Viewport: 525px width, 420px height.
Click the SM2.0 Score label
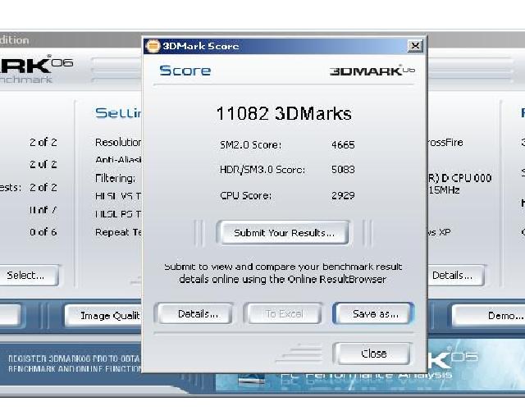tap(250, 144)
